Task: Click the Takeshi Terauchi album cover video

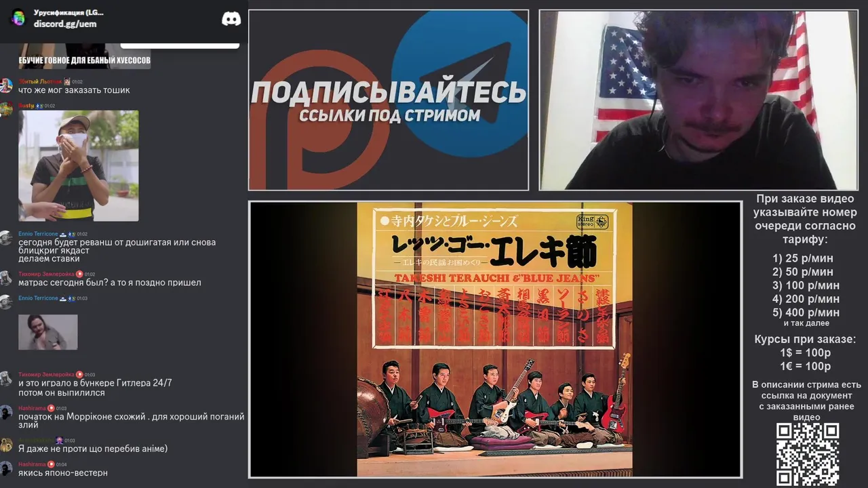Action: pyautogui.click(x=495, y=339)
